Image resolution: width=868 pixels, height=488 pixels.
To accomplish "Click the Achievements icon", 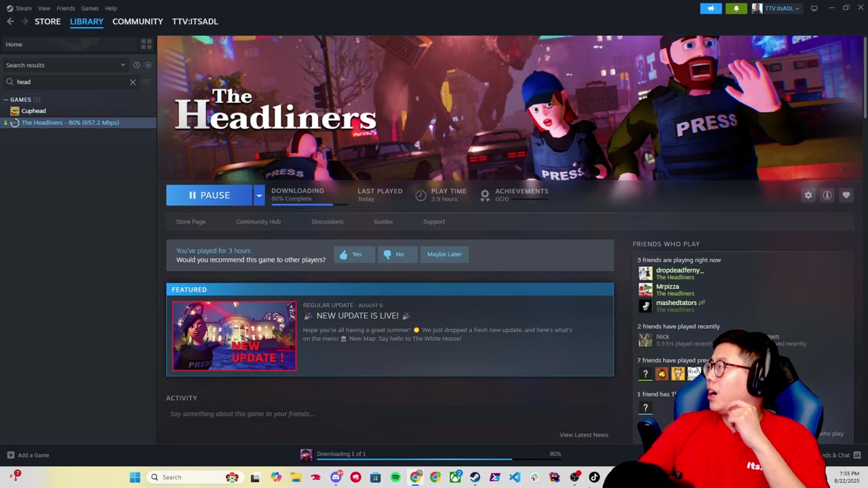I will pyautogui.click(x=485, y=195).
